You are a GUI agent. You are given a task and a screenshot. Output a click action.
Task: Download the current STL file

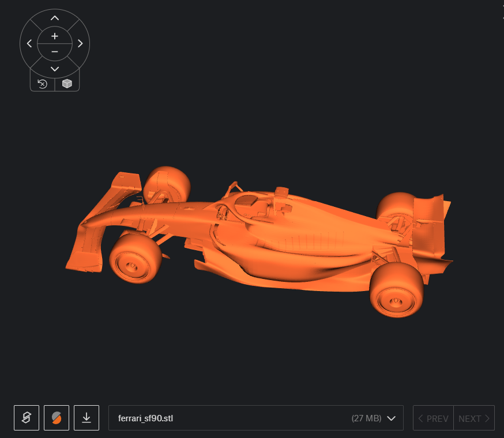[x=86, y=418]
